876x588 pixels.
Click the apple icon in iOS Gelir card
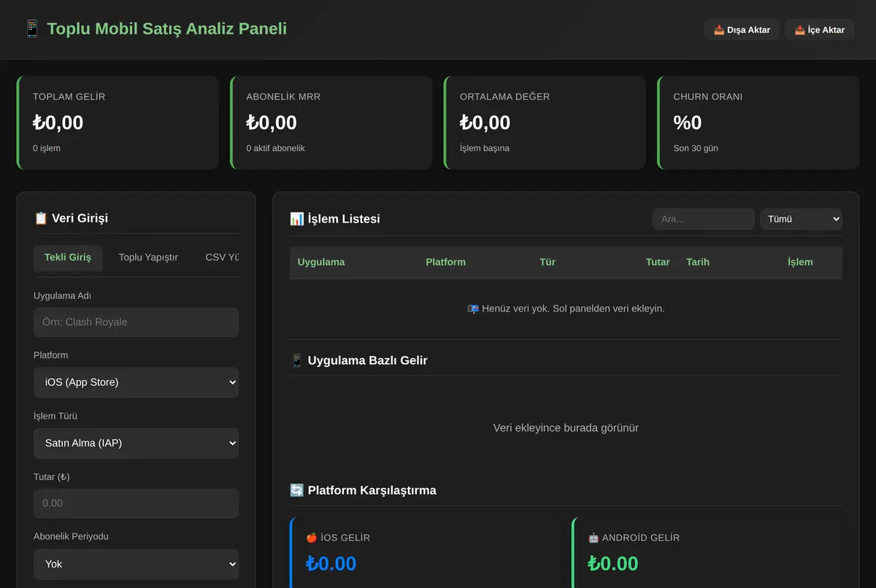312,538
